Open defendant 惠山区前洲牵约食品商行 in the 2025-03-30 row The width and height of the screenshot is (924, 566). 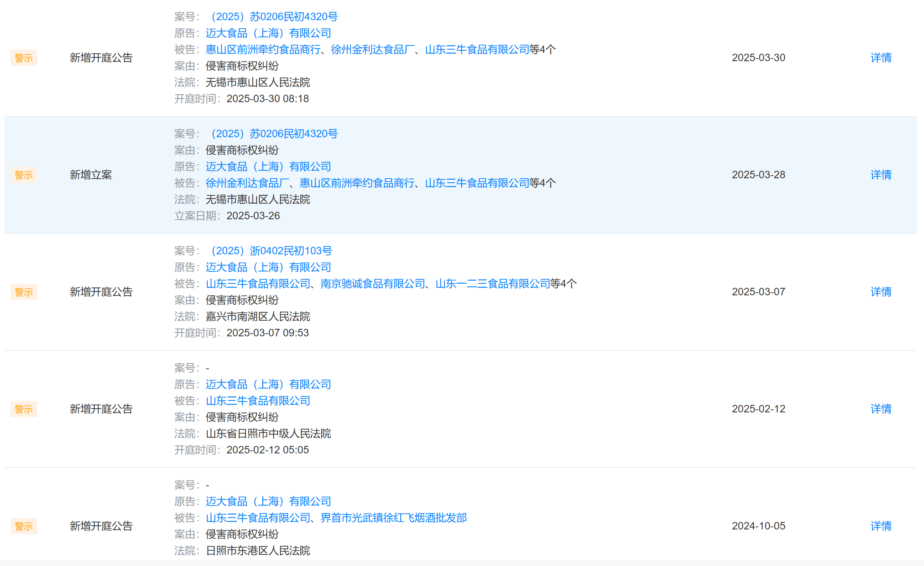[x=263, y=50]
